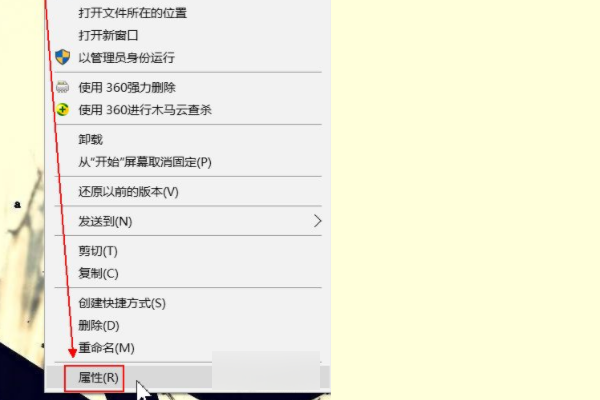
Task: Expand the 发送到(N) submenu arrow
Action: pyautogui.click(x=317, y=221)
